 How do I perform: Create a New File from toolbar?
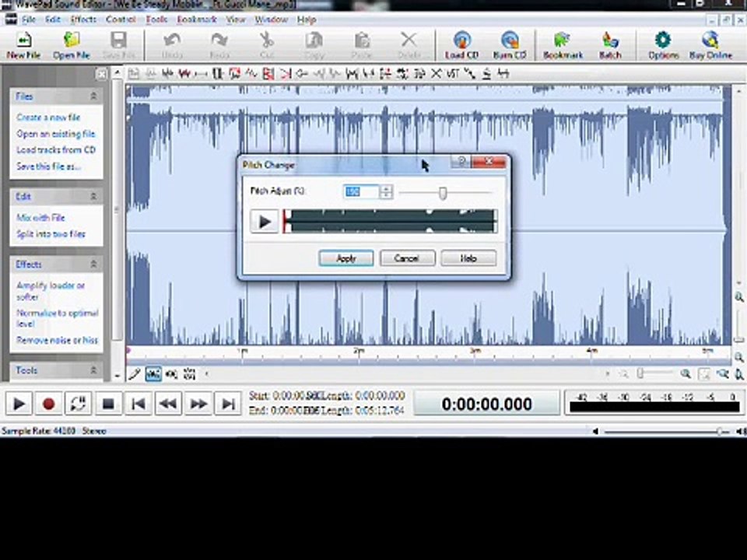(23, 45)
